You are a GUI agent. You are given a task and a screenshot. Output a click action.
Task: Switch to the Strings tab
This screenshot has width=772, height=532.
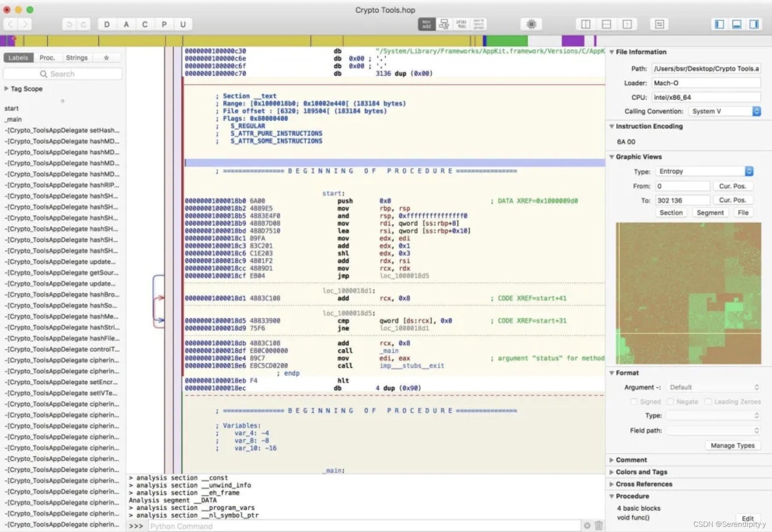77,58
